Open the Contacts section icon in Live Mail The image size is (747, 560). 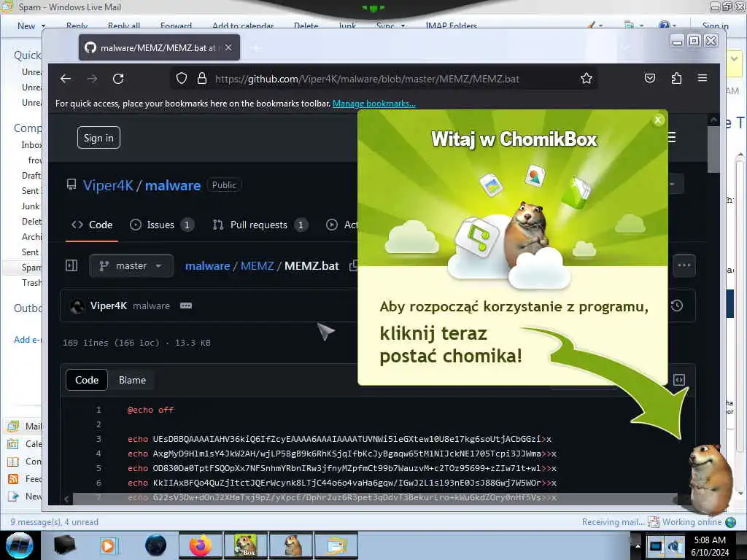[x=13, y=461]
